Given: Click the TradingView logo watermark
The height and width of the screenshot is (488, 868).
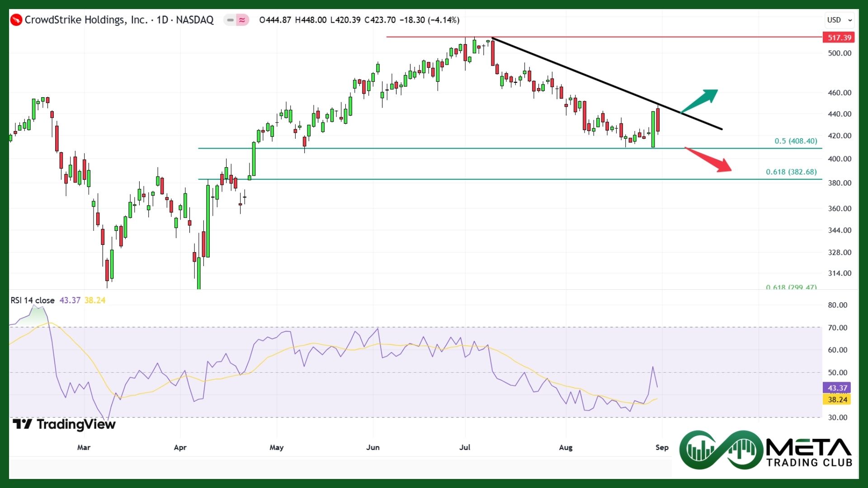Looking at the screenshot, I should 64,424.
